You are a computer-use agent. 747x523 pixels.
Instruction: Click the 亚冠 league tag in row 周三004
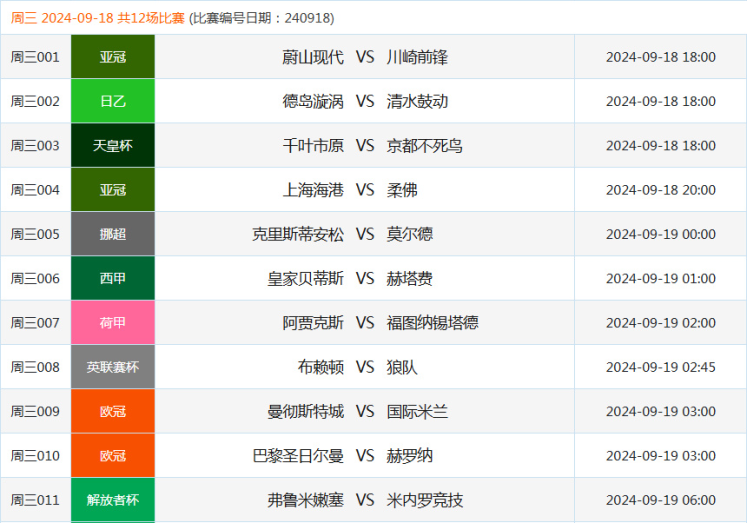pos(113,190)
